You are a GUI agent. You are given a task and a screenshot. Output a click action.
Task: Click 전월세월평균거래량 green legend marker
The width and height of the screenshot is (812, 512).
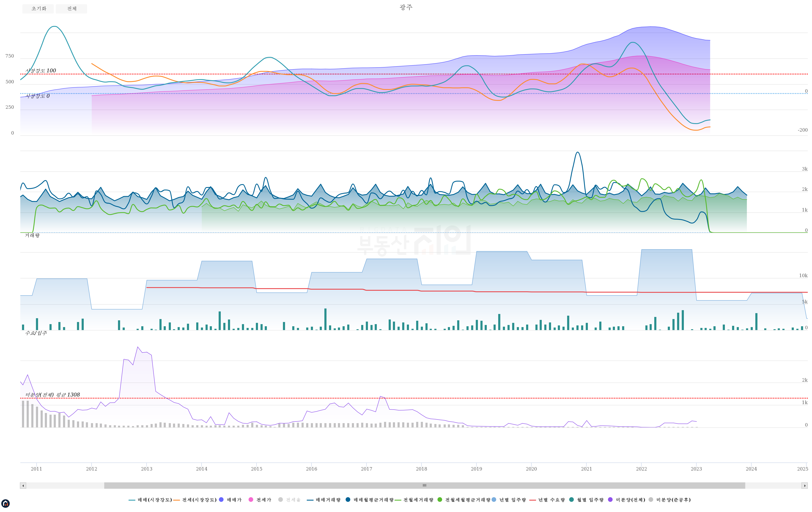click(440, 500)
